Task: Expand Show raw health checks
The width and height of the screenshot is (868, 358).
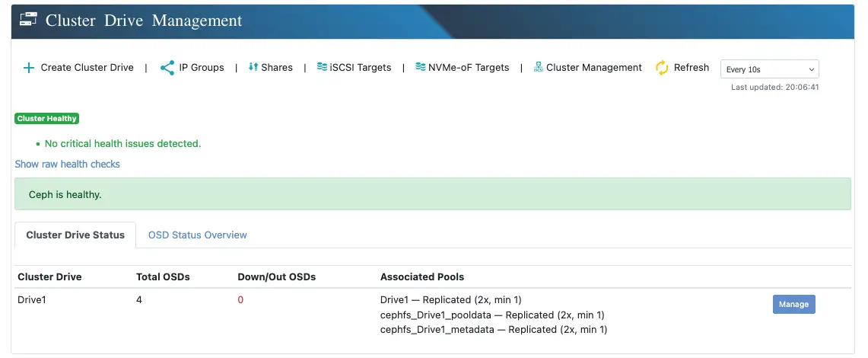Action: click(x=68, y=164)
